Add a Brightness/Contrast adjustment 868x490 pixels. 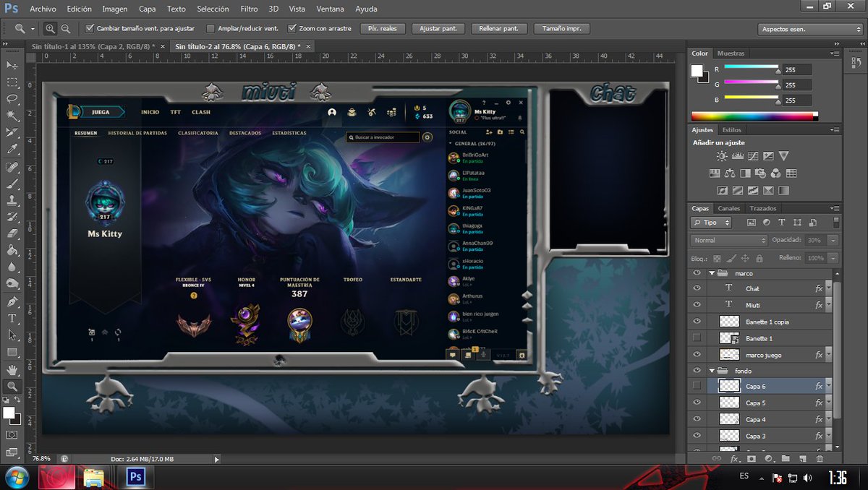click(x=722, y=155)
